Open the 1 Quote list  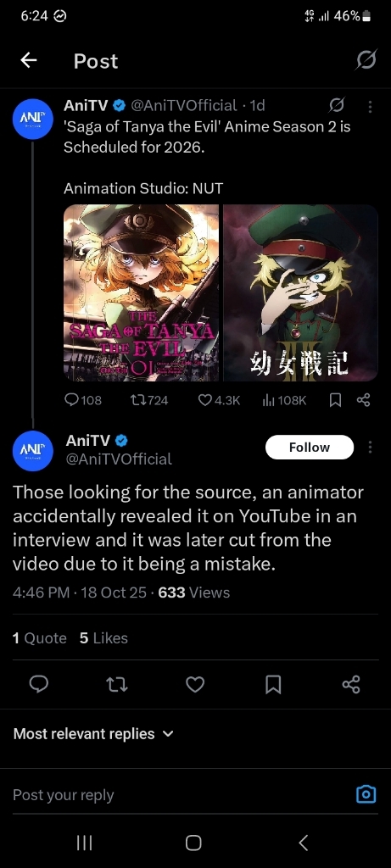pos(39,638)
